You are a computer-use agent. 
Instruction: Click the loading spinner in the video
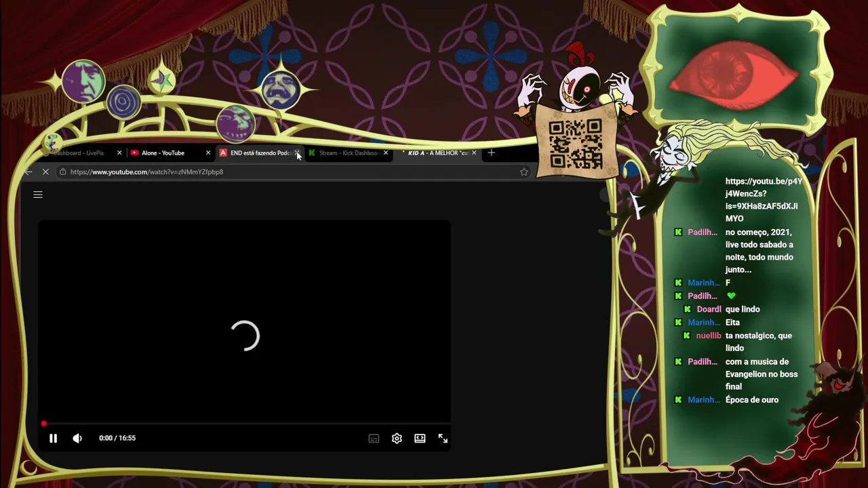click(x=245, y=335)
